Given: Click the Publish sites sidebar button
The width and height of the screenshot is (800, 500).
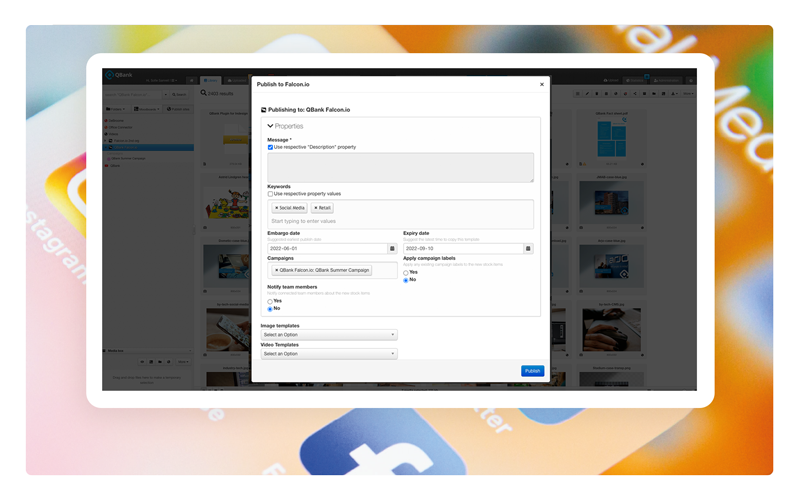Looking at the screenshot, I should tap(178, 109).
